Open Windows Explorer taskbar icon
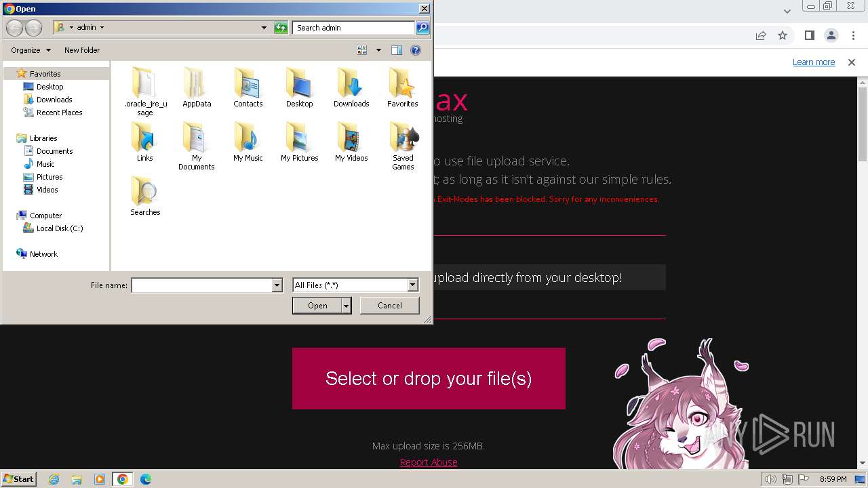This screenshot has width=868, height=488. pos(77,479)
